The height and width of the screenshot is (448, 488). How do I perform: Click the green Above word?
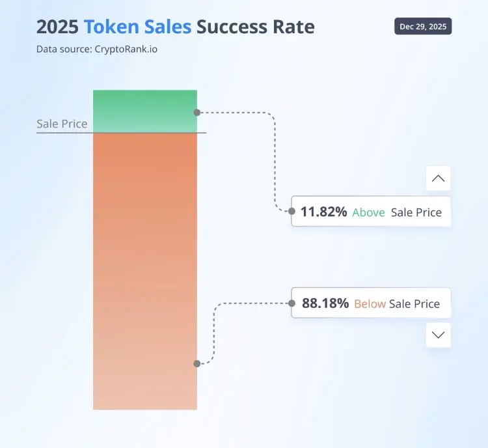coord(368,212)
